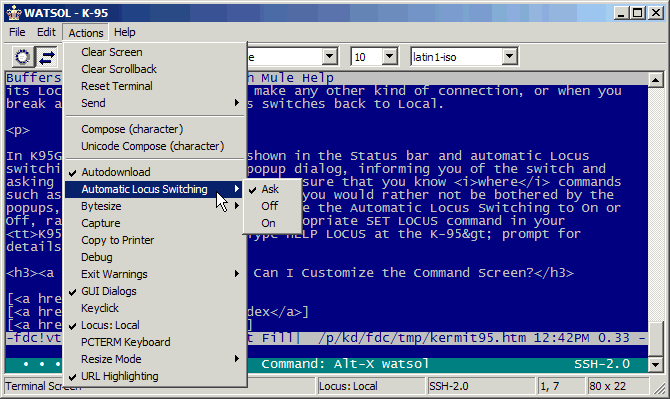Screen dimensions: 670x399
Task: Set automatic locus switching to Off
Action: pyautogui.click(x=272, y=206)
